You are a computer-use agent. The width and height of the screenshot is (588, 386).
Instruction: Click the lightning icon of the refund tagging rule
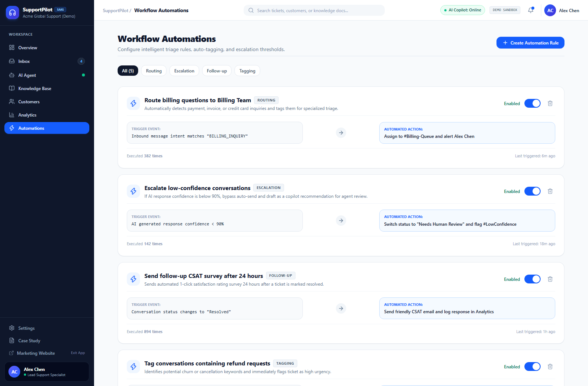tap(133, 367)
